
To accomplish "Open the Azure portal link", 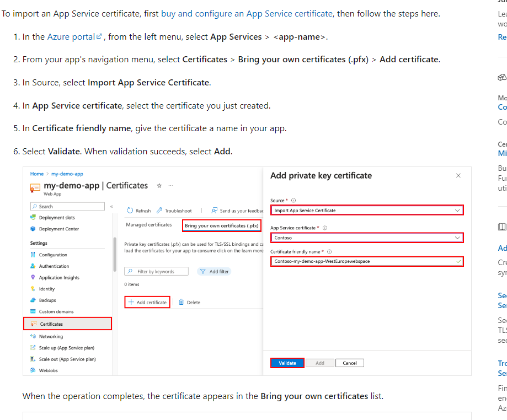I will pos(74,37).
